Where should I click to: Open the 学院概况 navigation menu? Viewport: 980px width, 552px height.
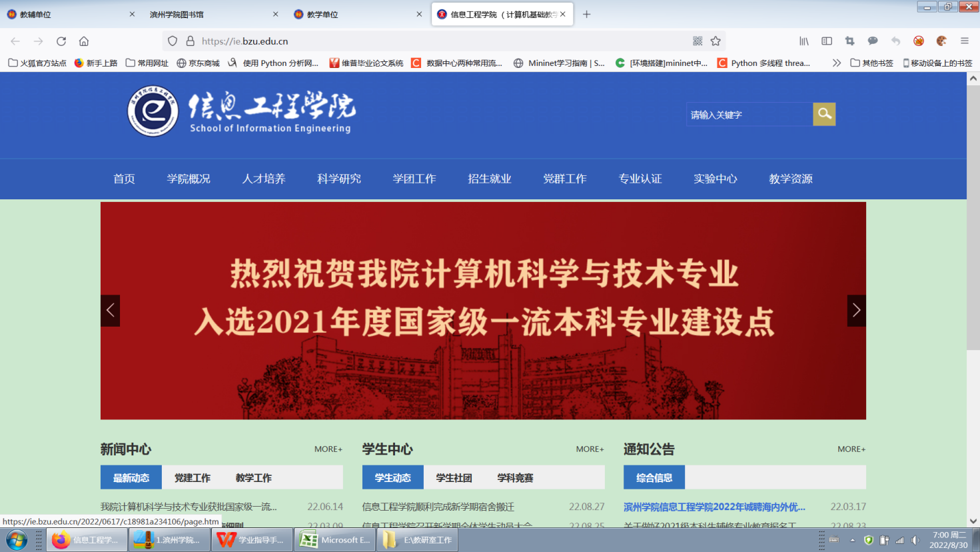point(189,179)
